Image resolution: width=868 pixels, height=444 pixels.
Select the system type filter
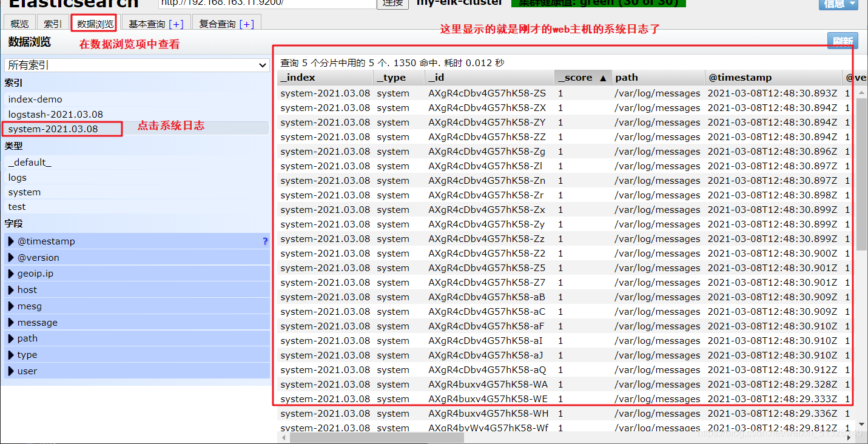coord(136,192)
